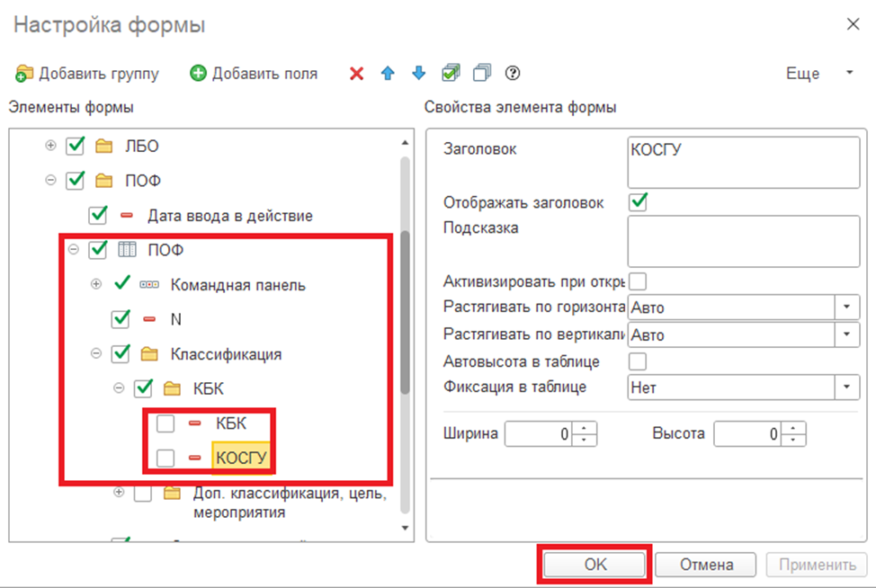Click the check all elements icon
Image resolution: width=876 pixels, height=588 pixels.
point(451,73)
